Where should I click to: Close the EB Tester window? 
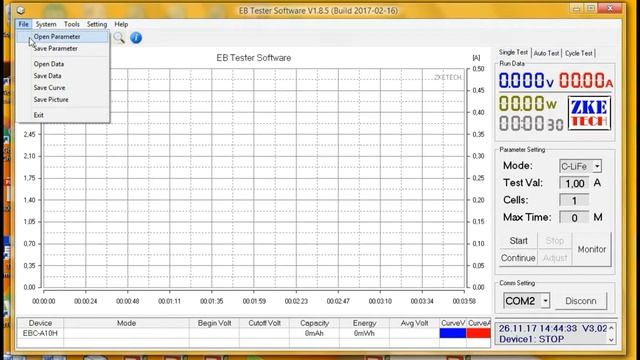pyautogui.click(x=610, y=8)
